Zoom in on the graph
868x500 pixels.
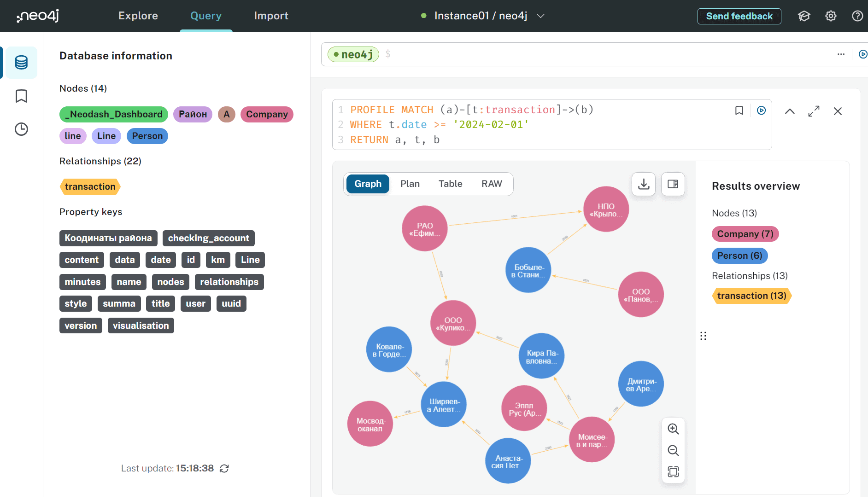tap(673, 429)
